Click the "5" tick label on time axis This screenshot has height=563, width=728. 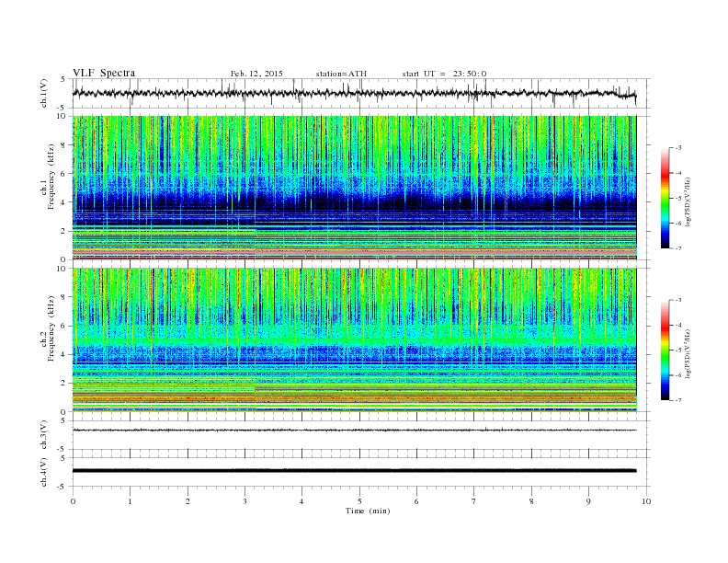pos(359,501)
